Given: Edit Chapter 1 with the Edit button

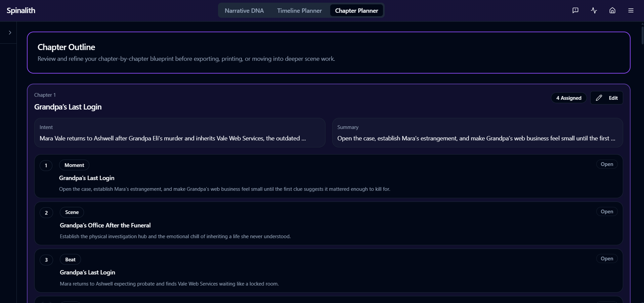Looking at the screenshot, I should (607, 98).
